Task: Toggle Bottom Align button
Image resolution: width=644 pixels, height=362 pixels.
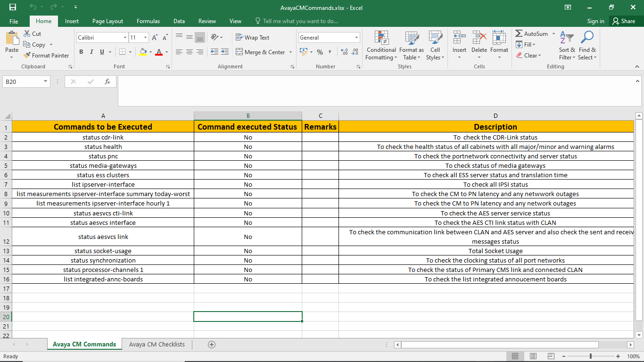Action: (x=200, y=37)
